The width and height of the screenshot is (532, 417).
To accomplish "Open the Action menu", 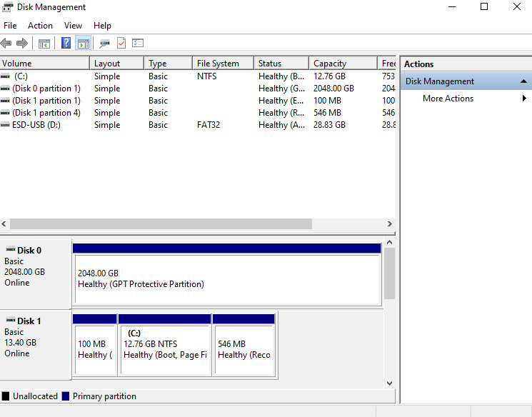I will click(x=40, y=26).
